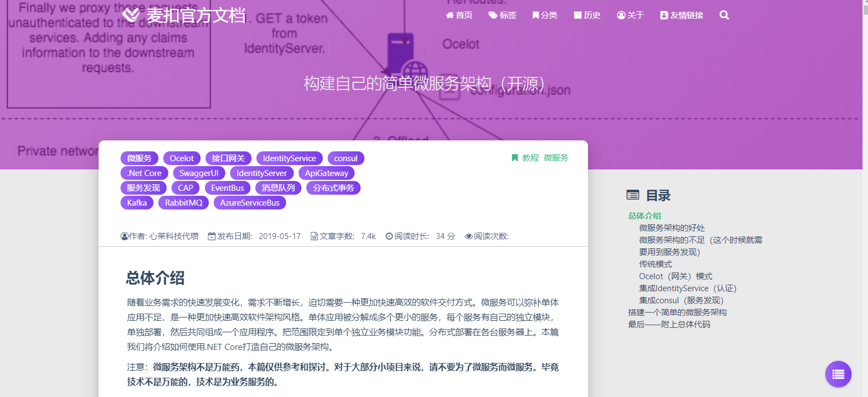Image resolution: width=868 pixels, height=397 pixels.
Task: Select the AzureServiceBus tag chip
Action: [250, 203]
